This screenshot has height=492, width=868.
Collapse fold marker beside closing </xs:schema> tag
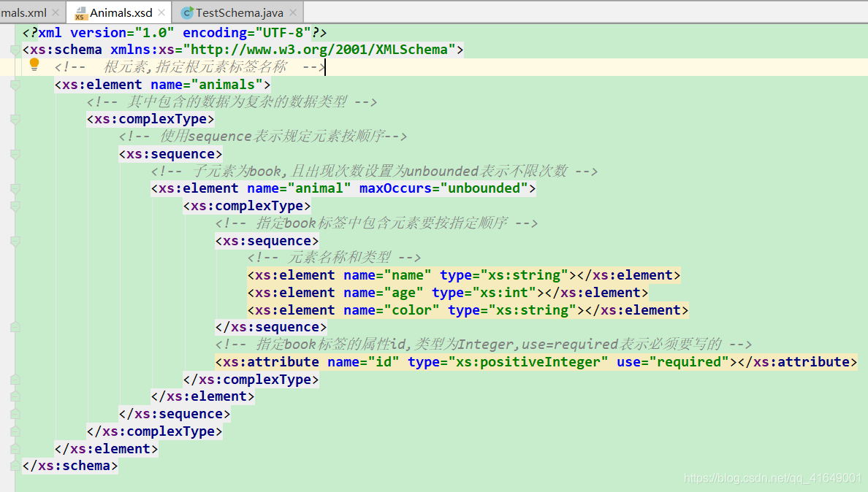[15, 466]
